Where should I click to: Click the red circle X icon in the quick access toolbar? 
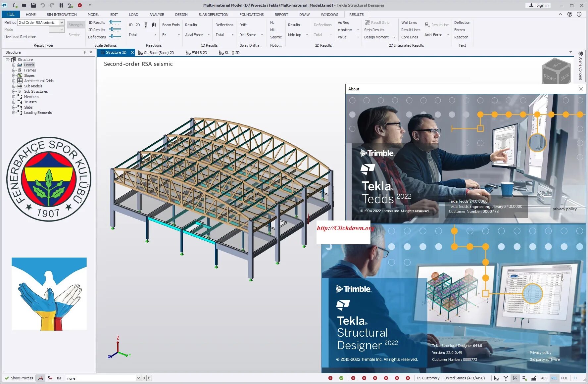[x=80, y=5]
